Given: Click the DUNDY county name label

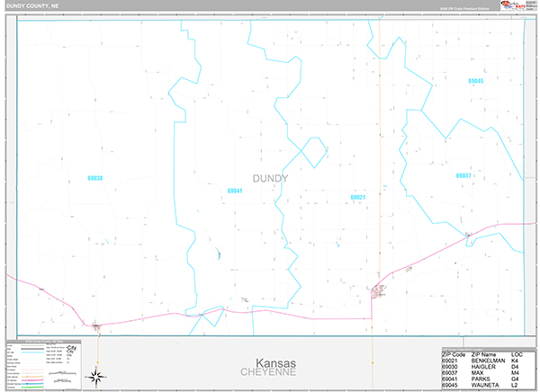Looking at the screenshot, I should point(270,178).
